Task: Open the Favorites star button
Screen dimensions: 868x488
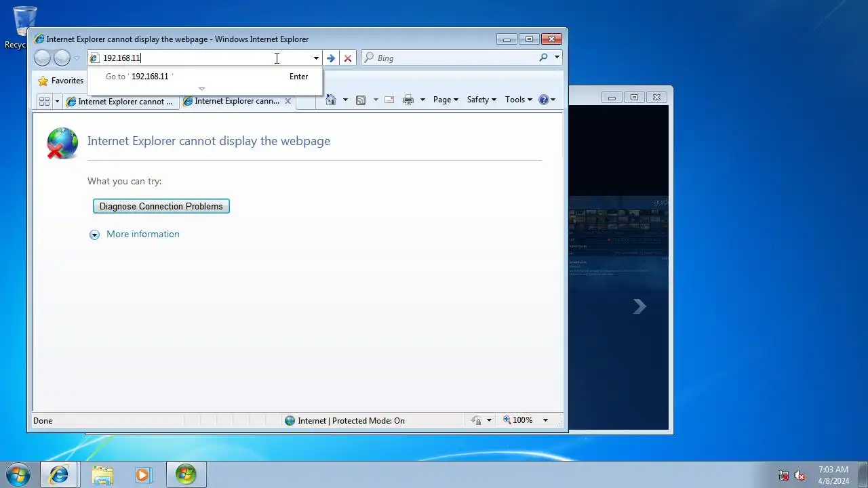Action: point(60,81)
